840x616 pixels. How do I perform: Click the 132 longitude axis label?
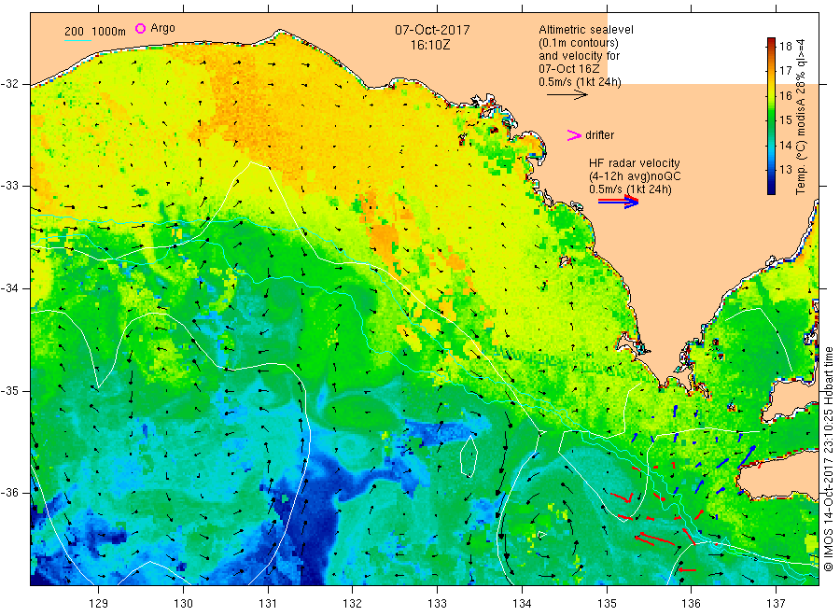click(x=353, y=604)
